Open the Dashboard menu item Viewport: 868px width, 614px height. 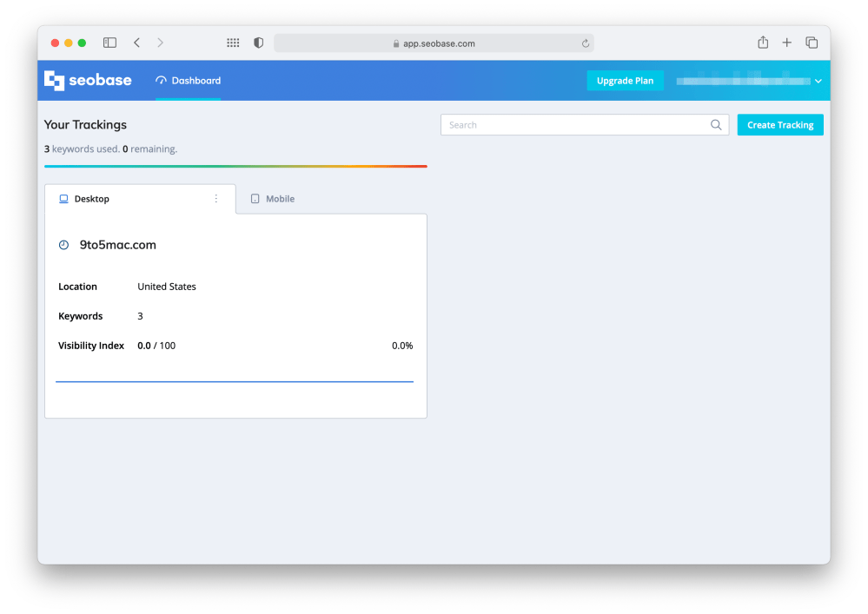[189, 81]
